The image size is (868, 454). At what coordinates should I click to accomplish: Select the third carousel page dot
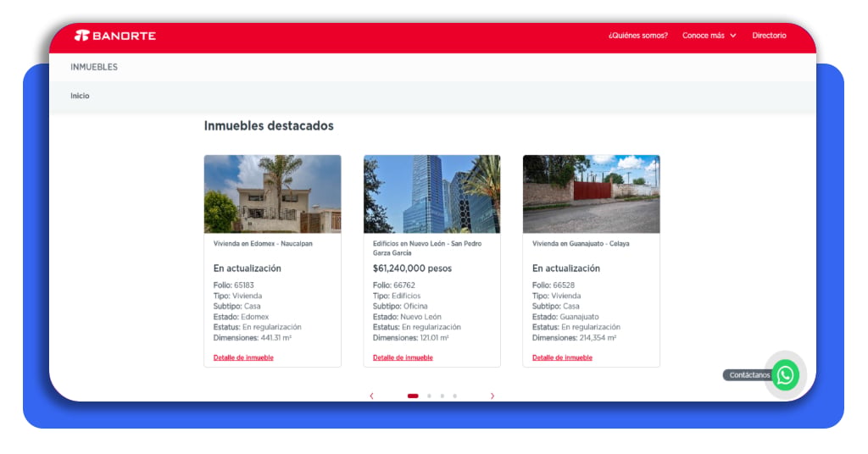click(442, 396)
